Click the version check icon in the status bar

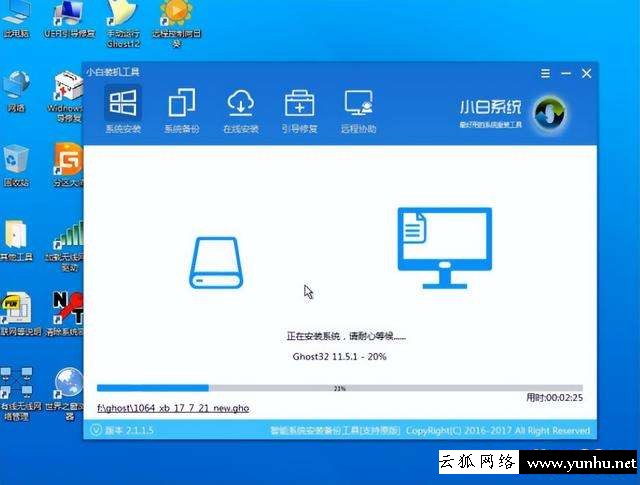[x=96, y=430]
